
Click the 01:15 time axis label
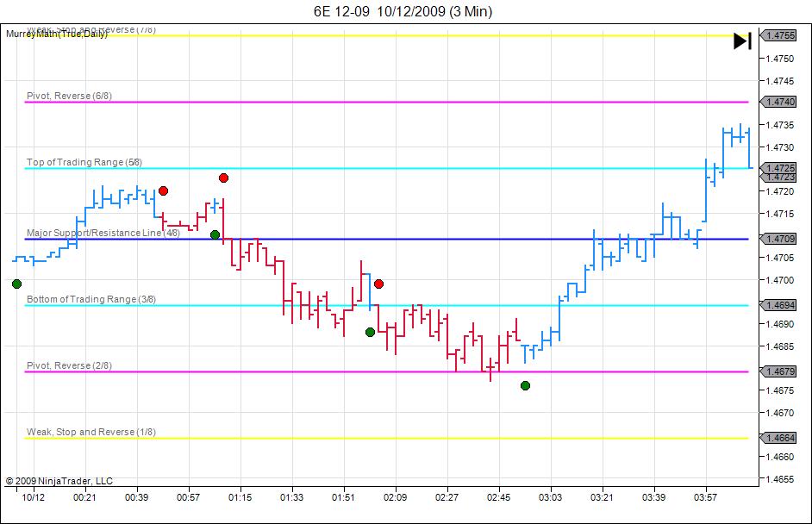click(240, 497)
